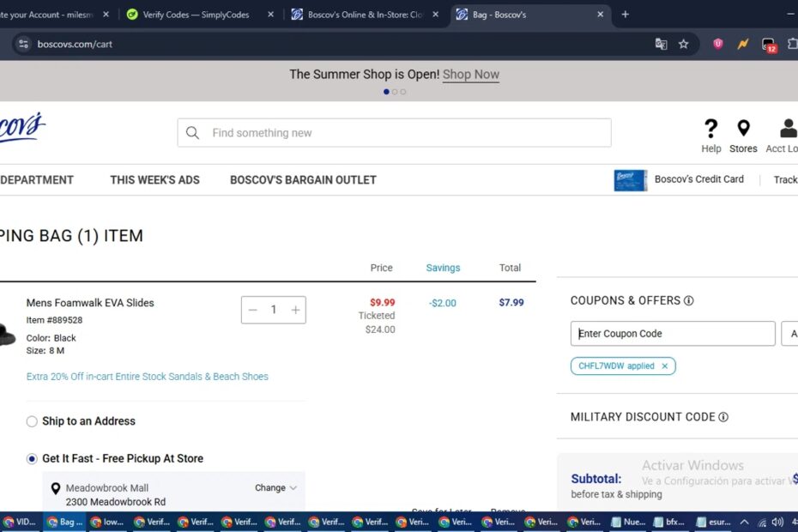The height and width of the screenshot is (532, 798).
Task: Open Boscov's Bargain Outlet menu
Action: [x=303, y=179]
